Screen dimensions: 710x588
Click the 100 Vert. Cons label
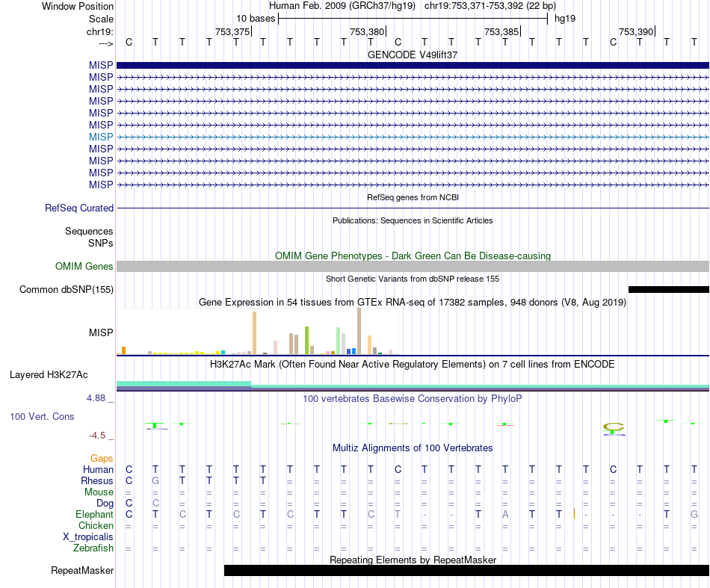(x=42, y=416)
